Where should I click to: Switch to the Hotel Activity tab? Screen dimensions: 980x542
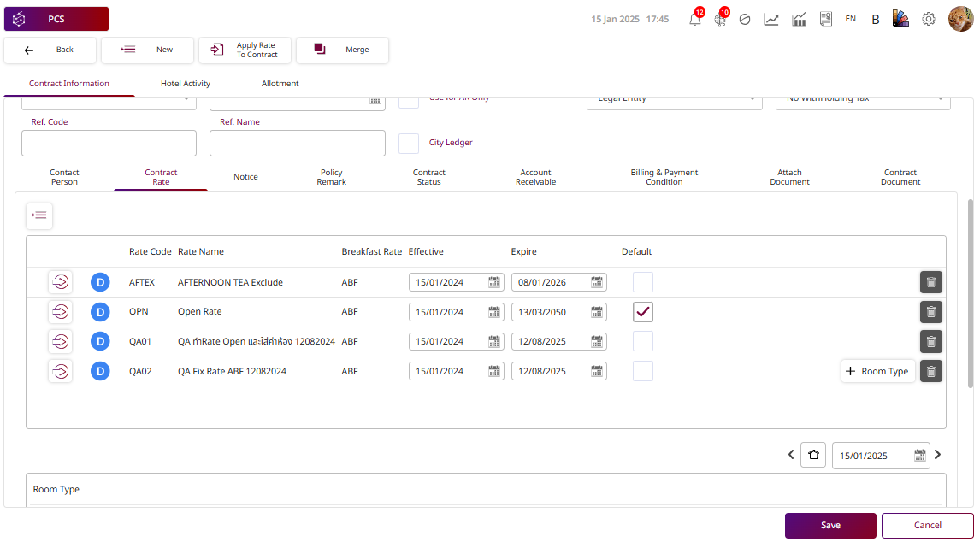click(x=186, y=84)
